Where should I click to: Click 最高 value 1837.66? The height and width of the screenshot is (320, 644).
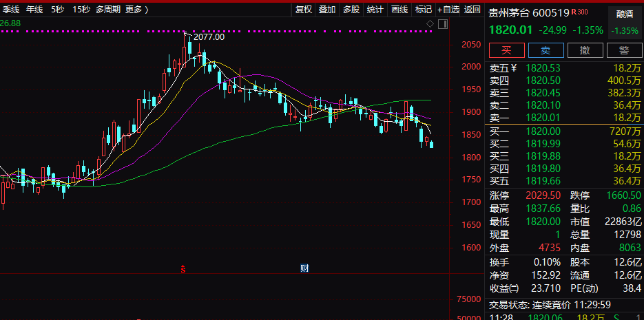pos(543,209)
